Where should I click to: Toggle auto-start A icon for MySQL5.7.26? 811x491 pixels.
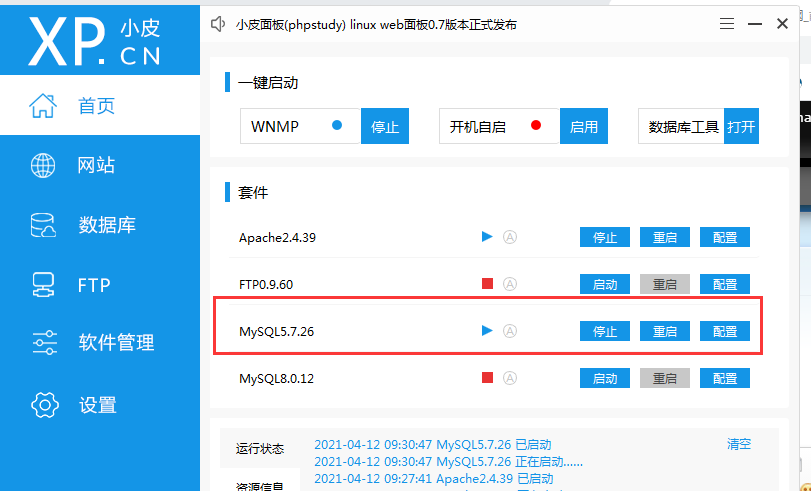(x=510, y=331)
